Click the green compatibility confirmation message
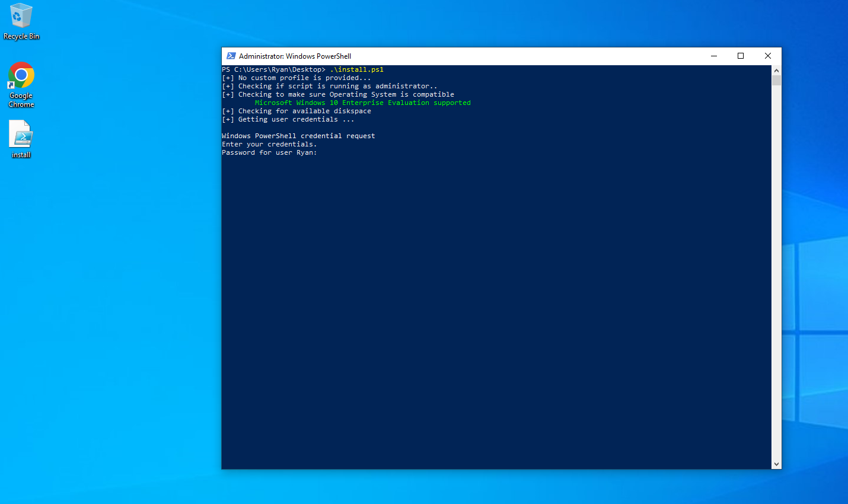 pyautogui.click(x=362, y=102)
